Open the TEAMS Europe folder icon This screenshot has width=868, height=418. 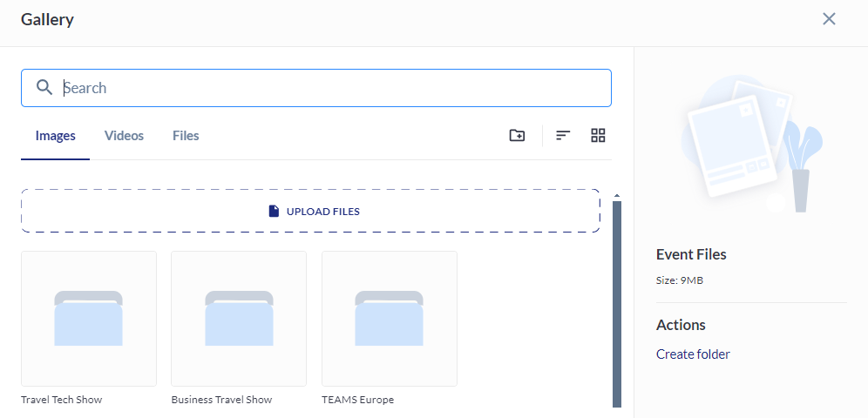[389, 318]
